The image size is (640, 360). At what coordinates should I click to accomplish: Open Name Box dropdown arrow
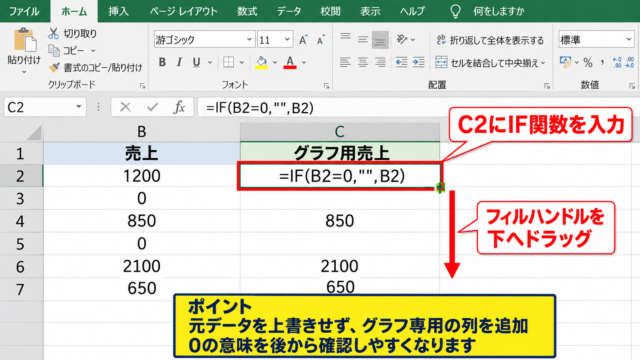click(x=79, y=107)
